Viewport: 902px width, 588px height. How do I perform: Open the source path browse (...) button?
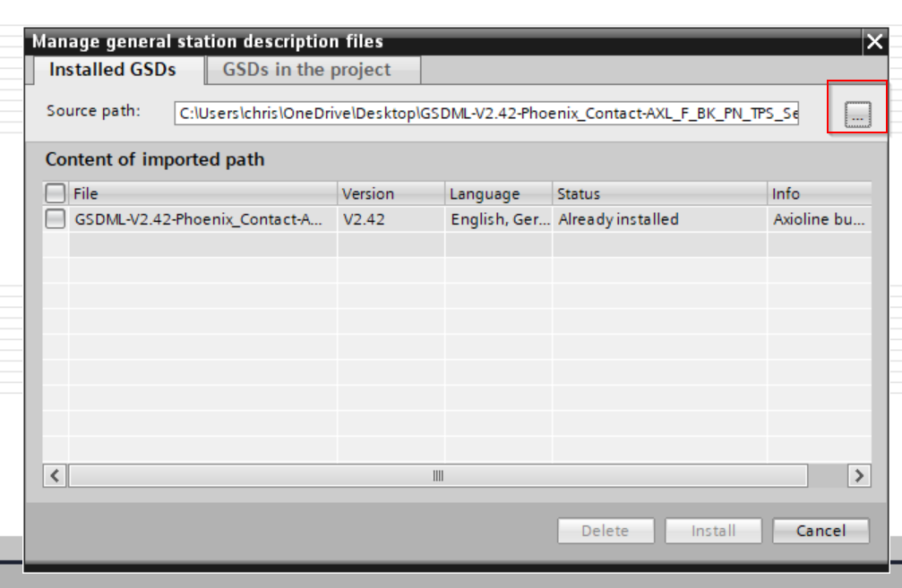tap(857, 114)
